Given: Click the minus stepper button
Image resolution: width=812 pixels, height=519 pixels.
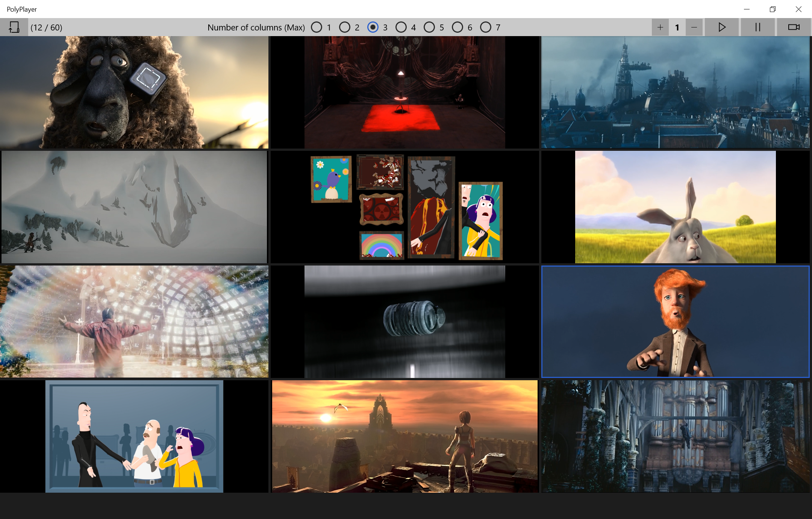Looking at the screenshot, I should click(694, 27).
